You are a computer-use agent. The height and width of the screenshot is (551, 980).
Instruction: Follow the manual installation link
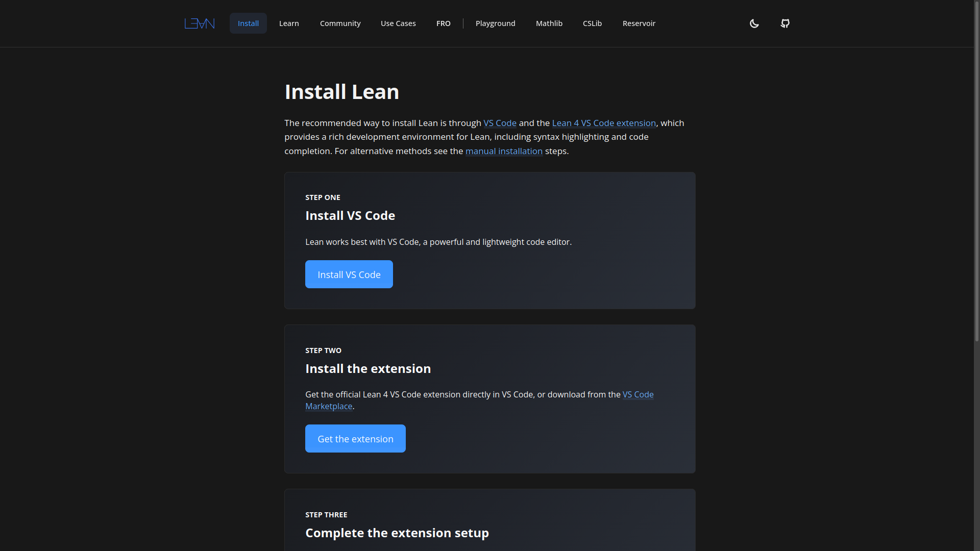[504, 151]
